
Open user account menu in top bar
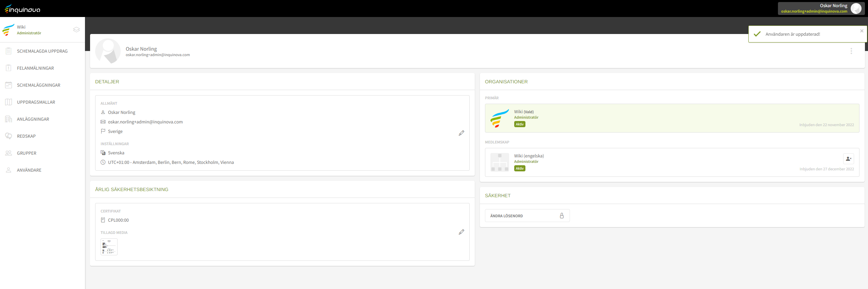(x=821, y=8)
